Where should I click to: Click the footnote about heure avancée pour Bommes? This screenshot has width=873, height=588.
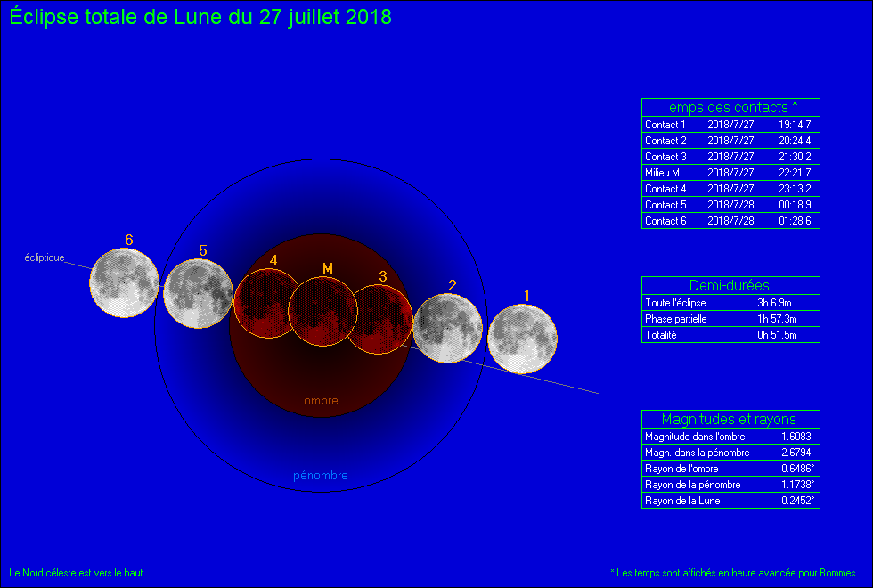[732, 573]
